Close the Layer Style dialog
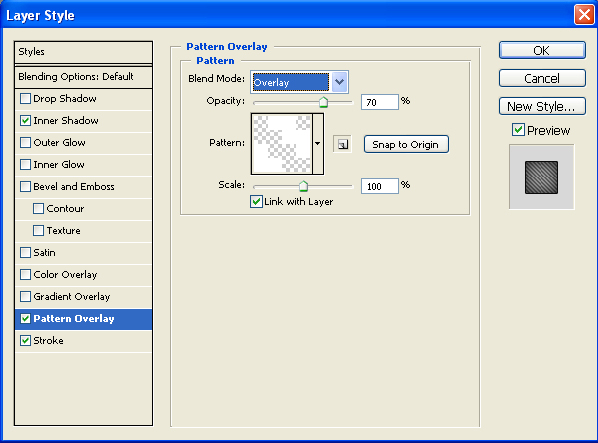598x443 pixels. pos(584,15)
